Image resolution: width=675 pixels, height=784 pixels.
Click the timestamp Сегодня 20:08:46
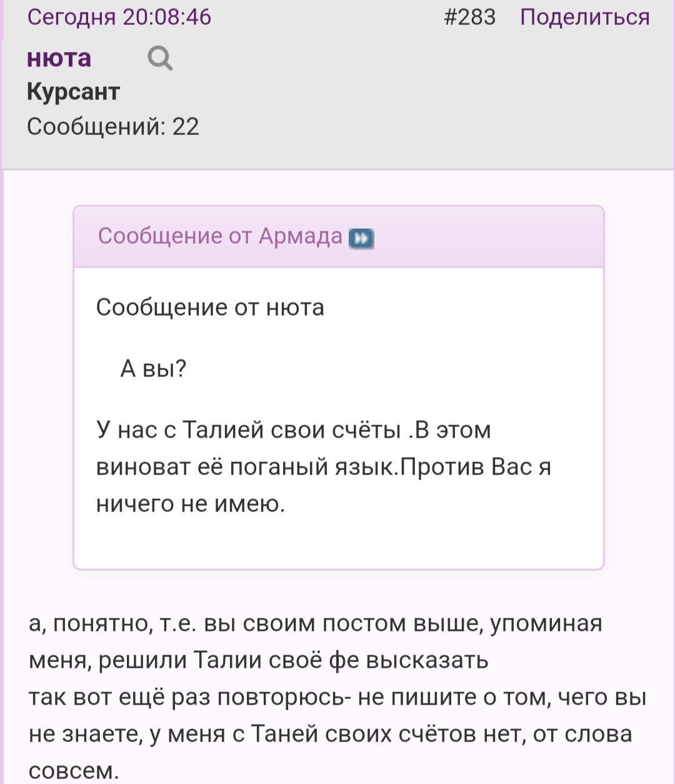coord(119,17)
